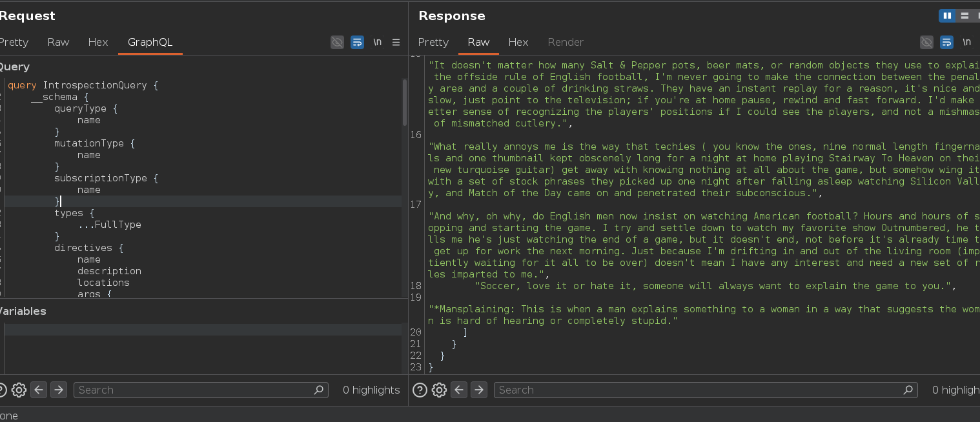Viewport: 980px width, 422px height.
Task: Click the 'Request' panel title
Action: click(x=27, y=15)
